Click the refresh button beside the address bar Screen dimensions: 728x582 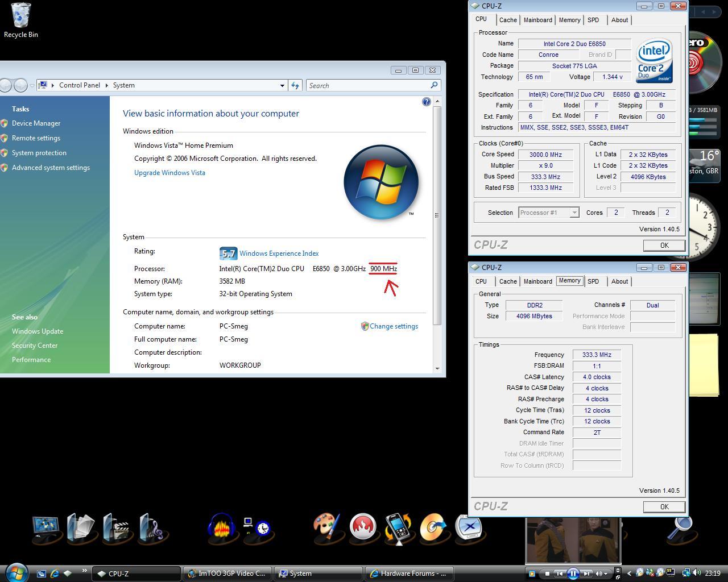point(295,85)
